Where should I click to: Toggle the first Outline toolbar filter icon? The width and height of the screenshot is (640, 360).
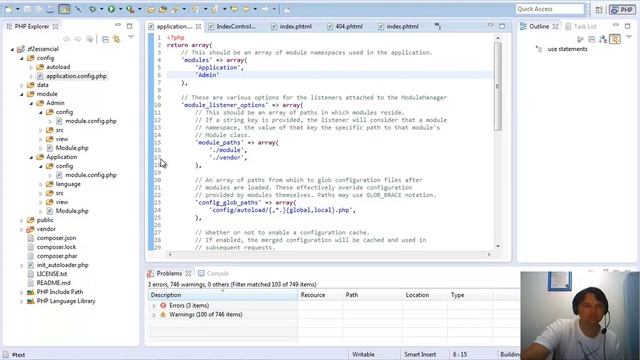coord(580,39)
